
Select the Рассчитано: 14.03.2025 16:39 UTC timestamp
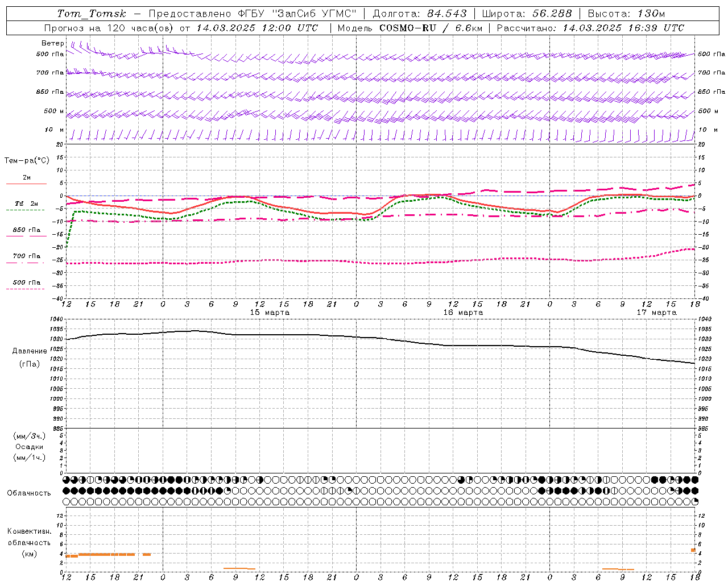[x=590, y=28]
